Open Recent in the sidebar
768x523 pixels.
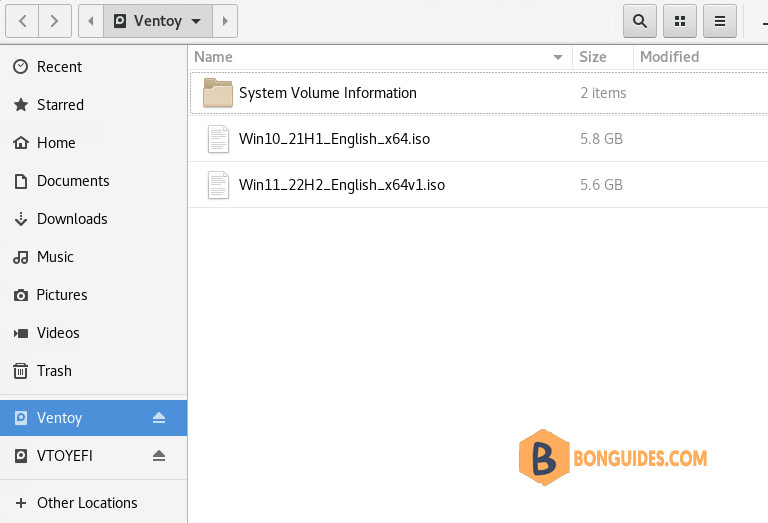coord(93,67)
